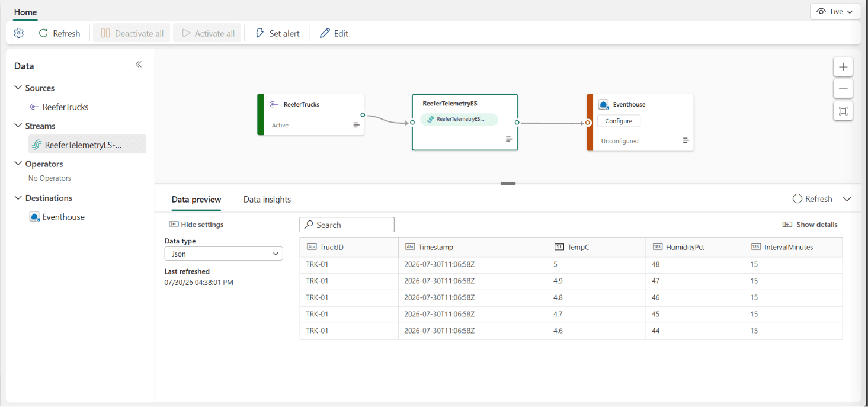
Task: Collapse bottom panel with chevron
Action: tap(847, 199)
